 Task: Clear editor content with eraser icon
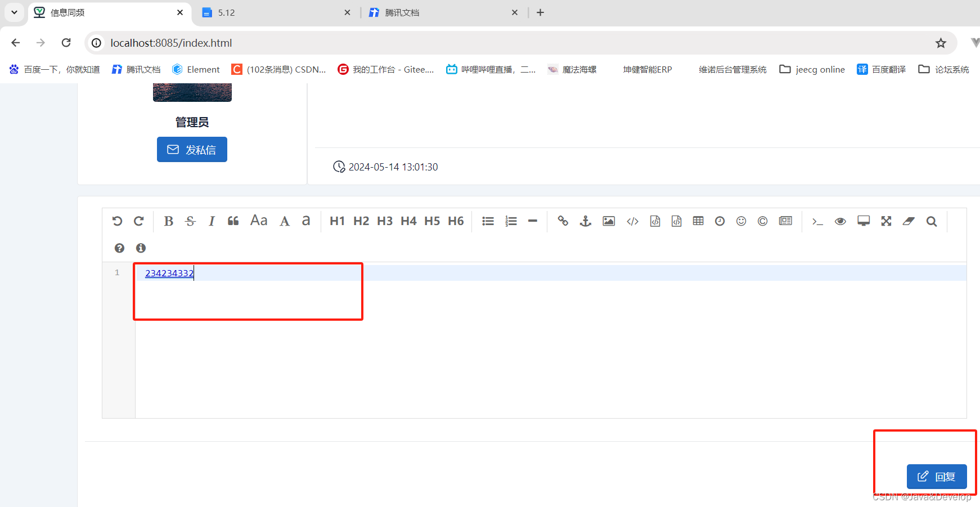tap(909, 221)
